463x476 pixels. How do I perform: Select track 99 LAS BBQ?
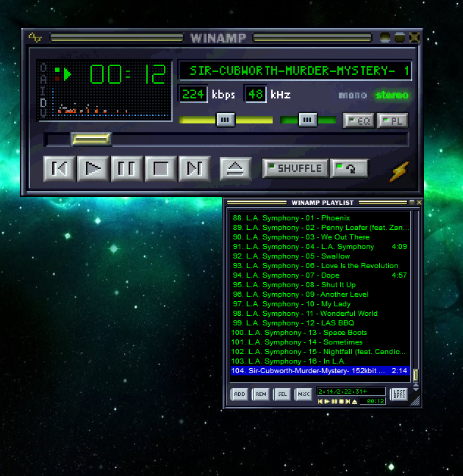click(x=320, y=323)
